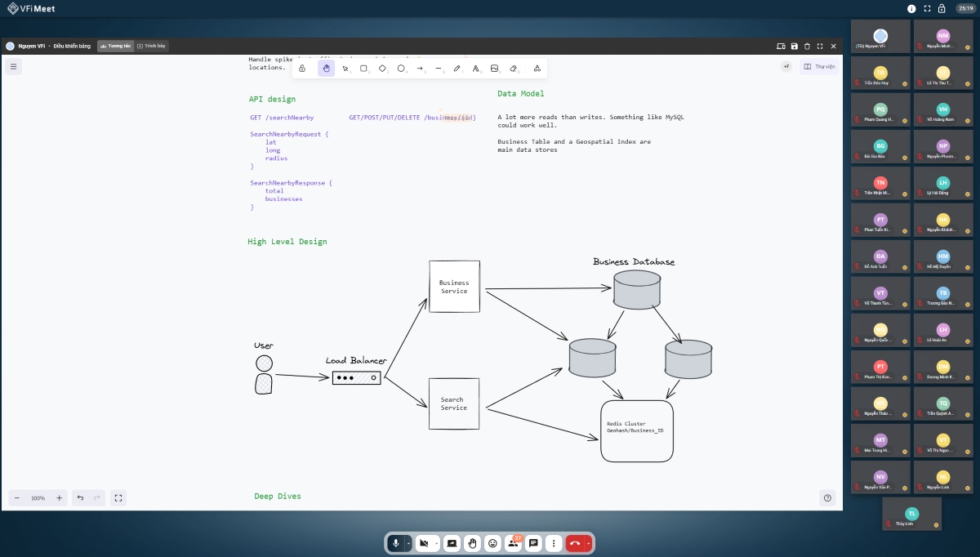This screenshot has width=980, height=557.
Task: Open the chat panel icon
Action: point(533,543)
